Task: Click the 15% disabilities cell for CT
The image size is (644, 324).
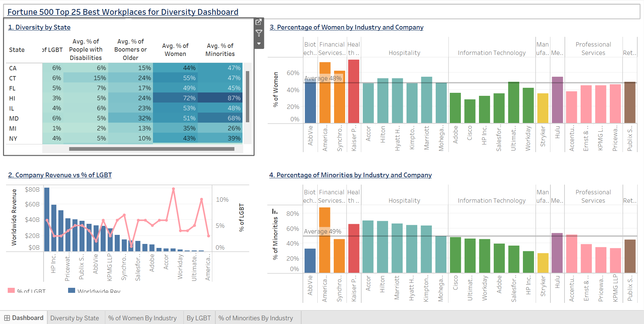Action: pyautogui.click(x=86, y=78)
